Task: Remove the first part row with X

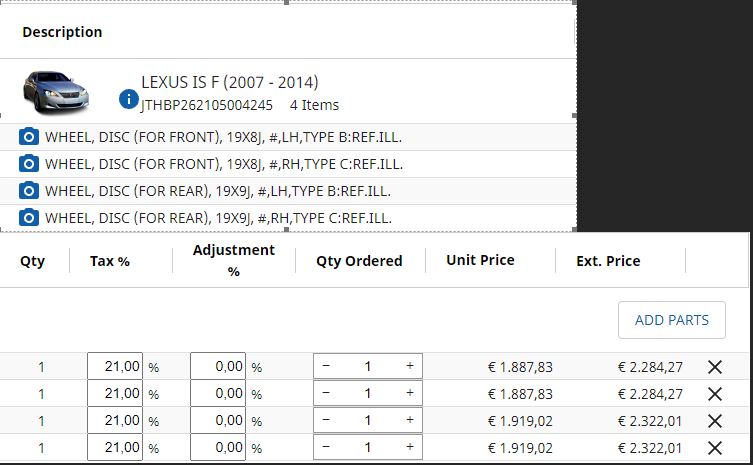Action: (x=714, y=367)
